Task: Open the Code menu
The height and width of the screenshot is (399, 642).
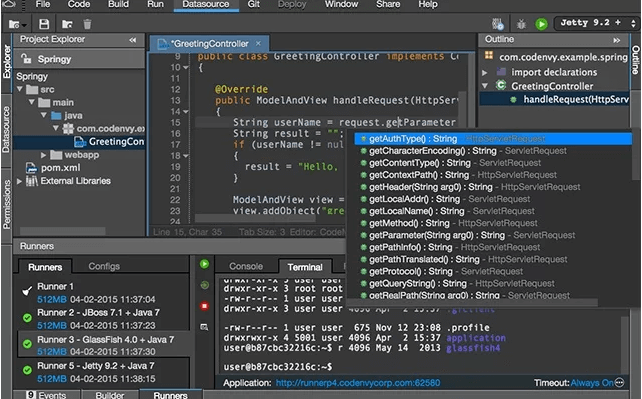Action: [79, 5]
